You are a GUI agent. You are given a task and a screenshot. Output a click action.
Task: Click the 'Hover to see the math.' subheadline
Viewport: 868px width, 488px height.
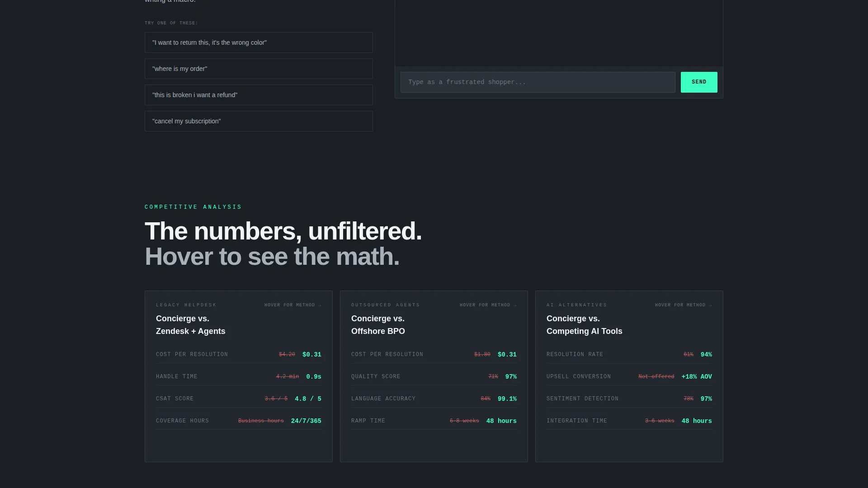[272, 257]
